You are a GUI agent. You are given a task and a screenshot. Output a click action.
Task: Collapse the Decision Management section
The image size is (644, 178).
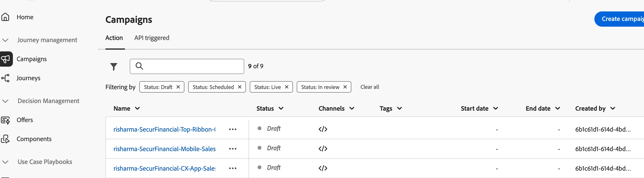point(5,101)
